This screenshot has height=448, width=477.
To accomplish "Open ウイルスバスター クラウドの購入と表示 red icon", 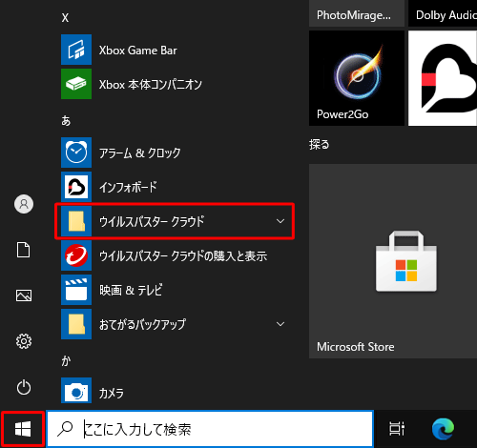I will click(76, 255).
